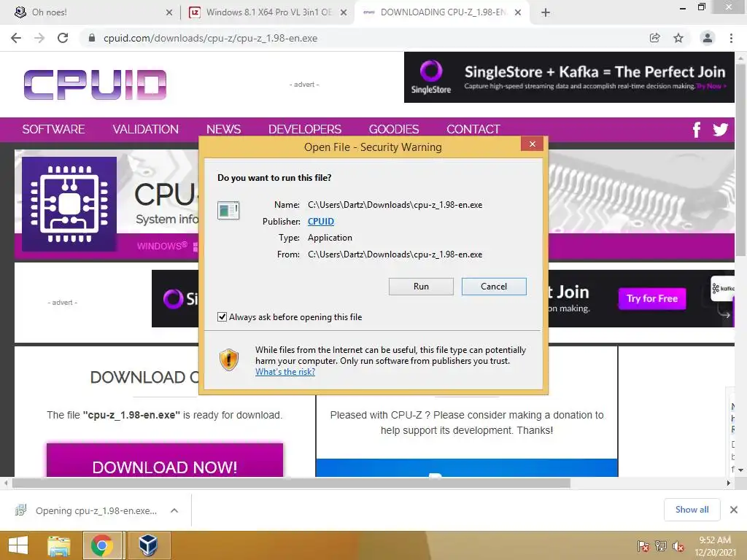
Task: Bookmark this page with star icon
Action: point(678,38)
